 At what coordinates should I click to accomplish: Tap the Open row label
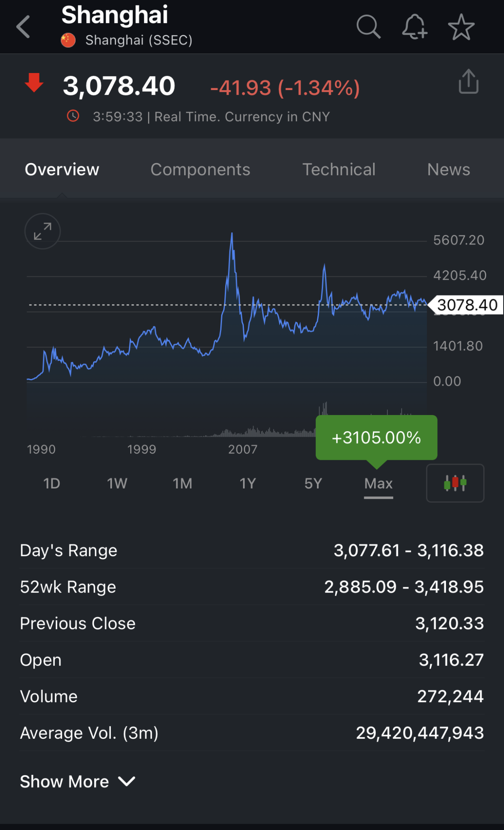(x=41, y=660)
